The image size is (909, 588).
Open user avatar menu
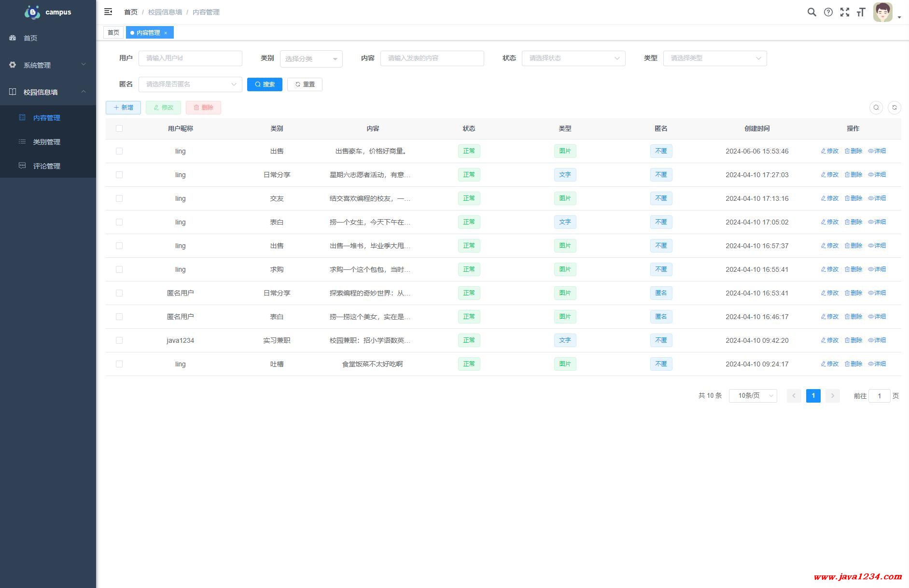883,13
